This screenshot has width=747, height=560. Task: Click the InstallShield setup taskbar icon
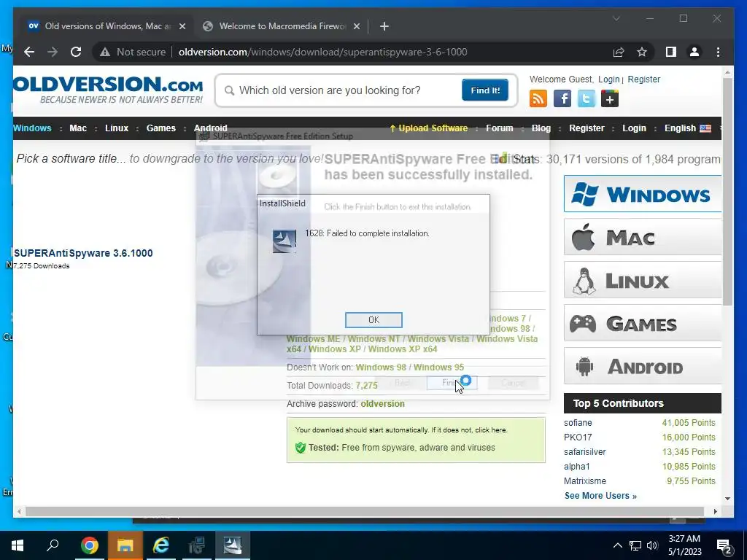tap(233, 545)
